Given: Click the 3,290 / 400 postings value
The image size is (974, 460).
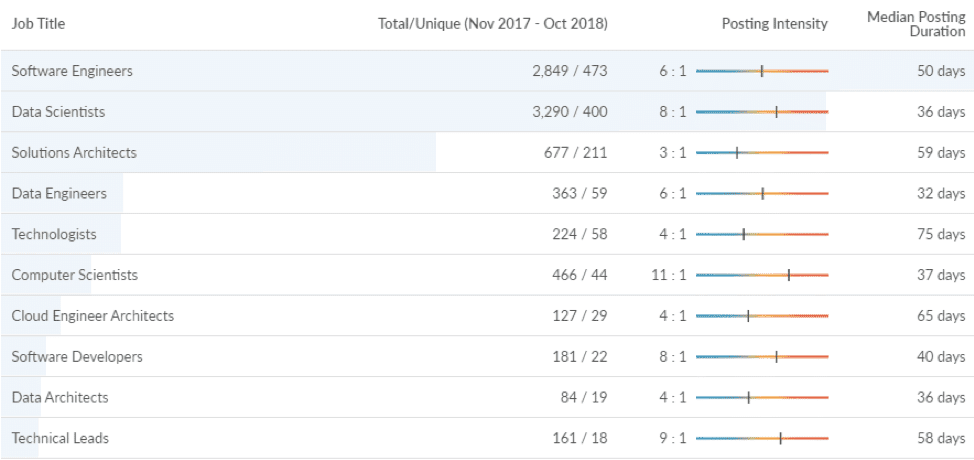Looking at the screenshot, I should (570, 112).
